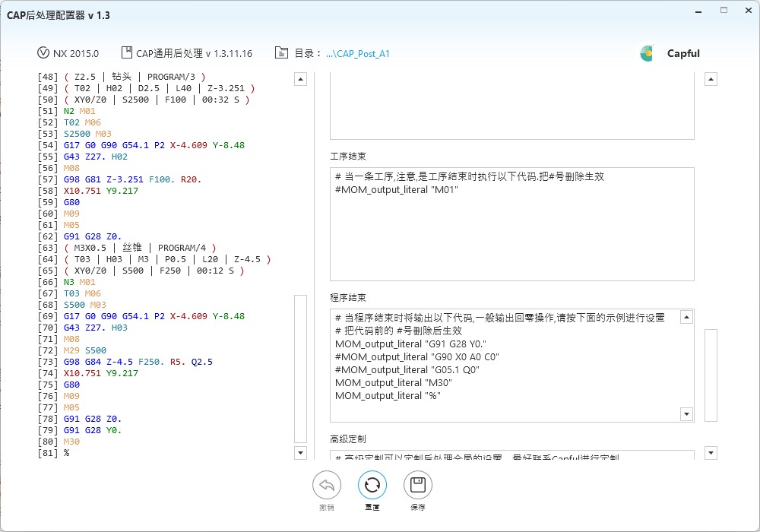Click line #MOM_output_literal "G05.1 Q0"

pyautogui.click(x=407, y=370)
